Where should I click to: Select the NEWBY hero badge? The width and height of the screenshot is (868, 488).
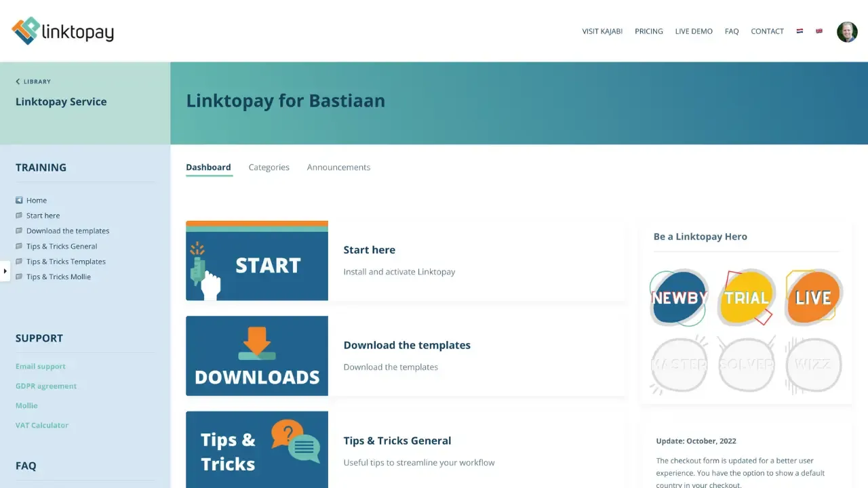pos(679,298)
